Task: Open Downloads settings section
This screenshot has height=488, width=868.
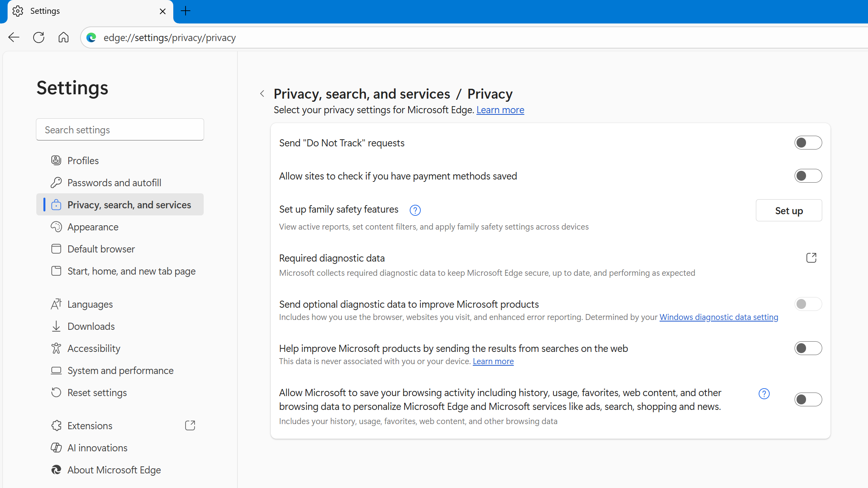Action: click(91, 326)
